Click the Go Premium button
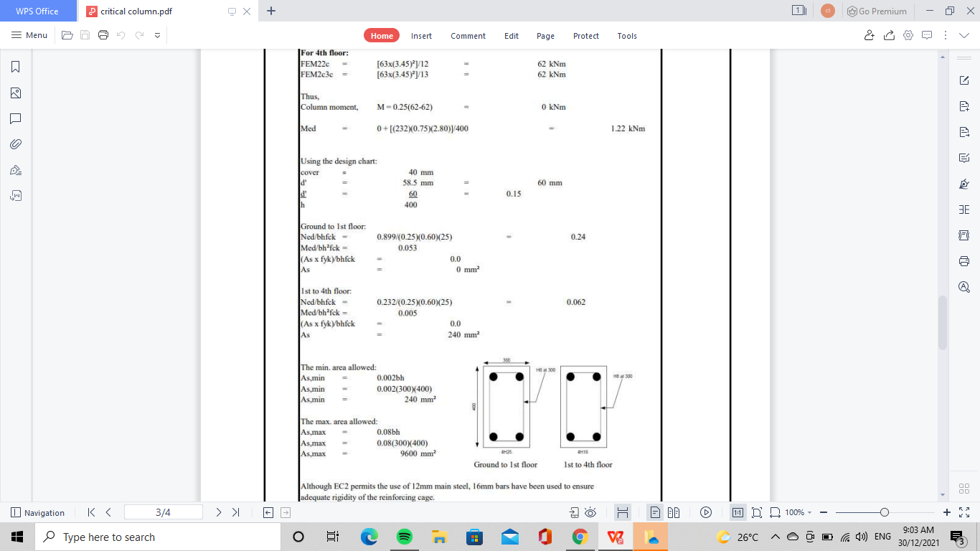The image size is (980, 551). coord(877,11)
